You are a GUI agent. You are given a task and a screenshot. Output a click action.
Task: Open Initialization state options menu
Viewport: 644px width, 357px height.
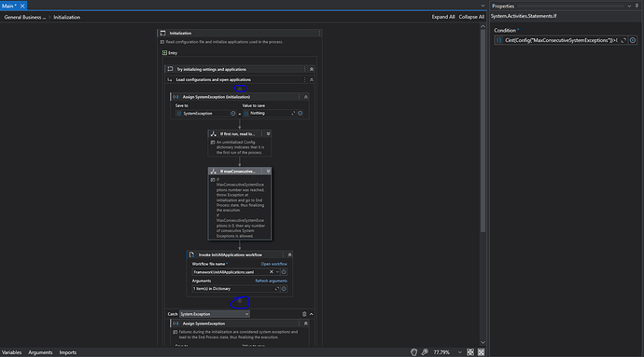[319, 34]
